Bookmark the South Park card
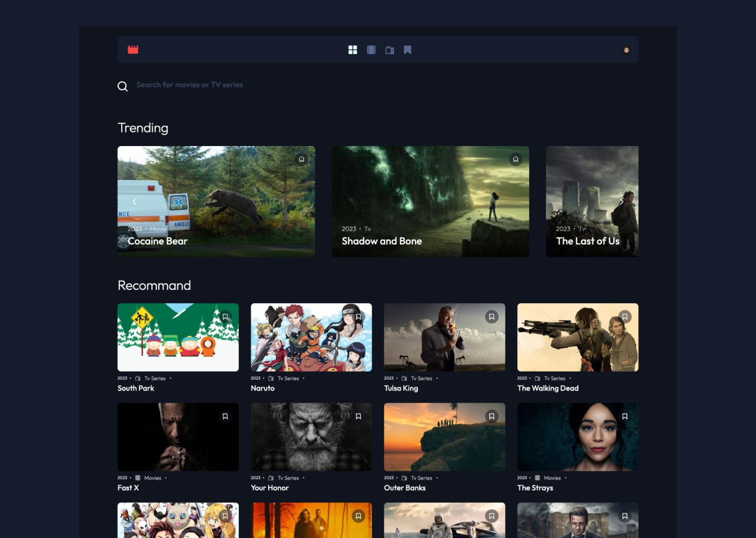This screenshot has width=756, height=538. click(x=225, y=317)
